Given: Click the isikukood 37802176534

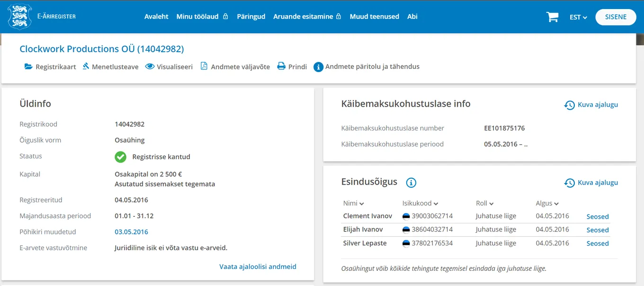Looking at the screenshot, I should point(432,243).
